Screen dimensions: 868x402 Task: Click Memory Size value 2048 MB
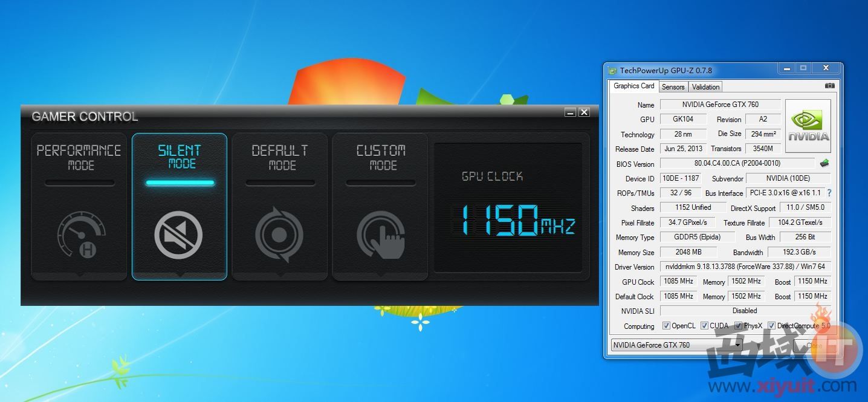[x=688, y=252]
